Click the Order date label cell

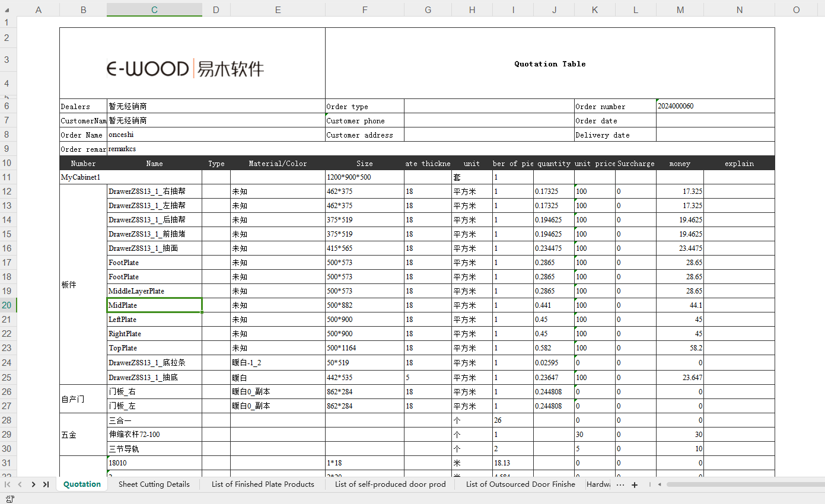615,120
